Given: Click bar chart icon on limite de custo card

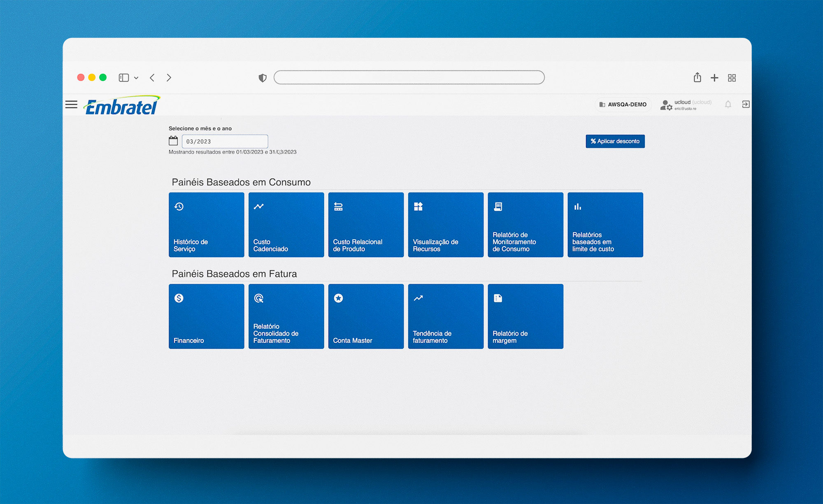Looking at the screenshot, I should tap(578, 207).
